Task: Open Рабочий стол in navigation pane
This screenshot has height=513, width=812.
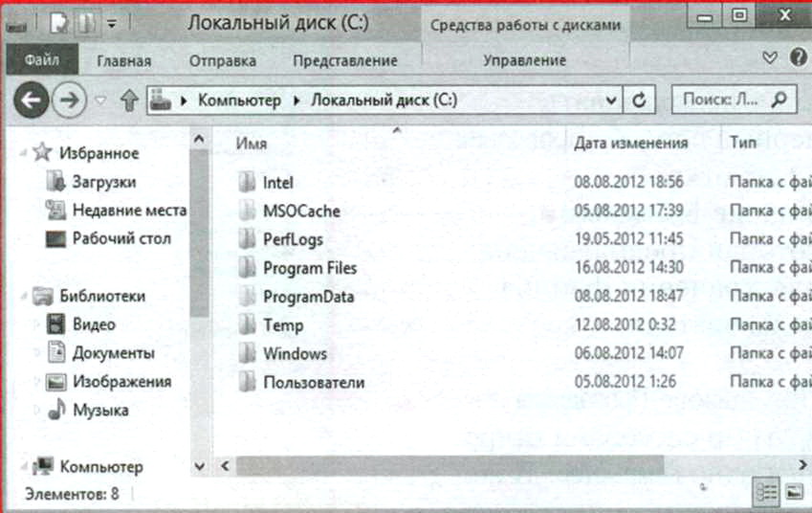Action: pyautogui.click(x=121, y=238)
